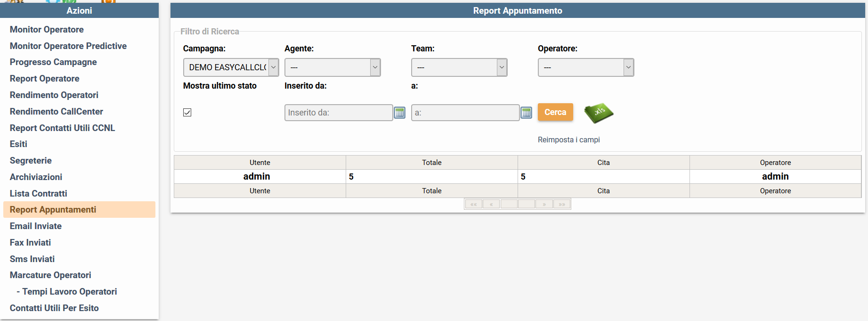Click the Reimposta i campi link
The image size is (868, 321).
569,140
